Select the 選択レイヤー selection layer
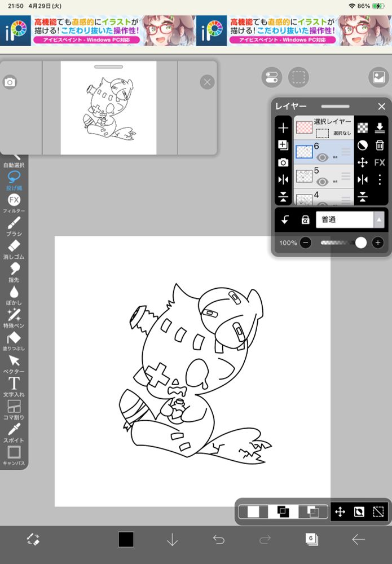 pyautogui.click(x=324, y=127)
